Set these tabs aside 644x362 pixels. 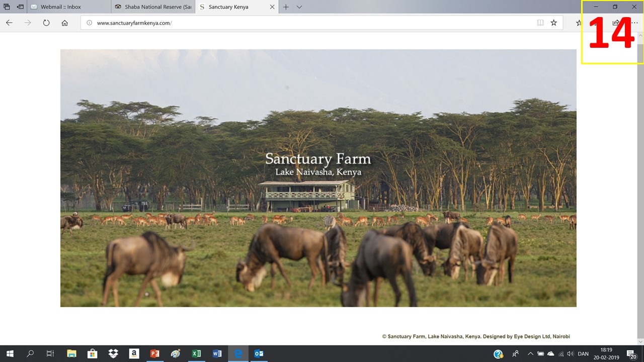pyautogui.click(x=20, y=7)
